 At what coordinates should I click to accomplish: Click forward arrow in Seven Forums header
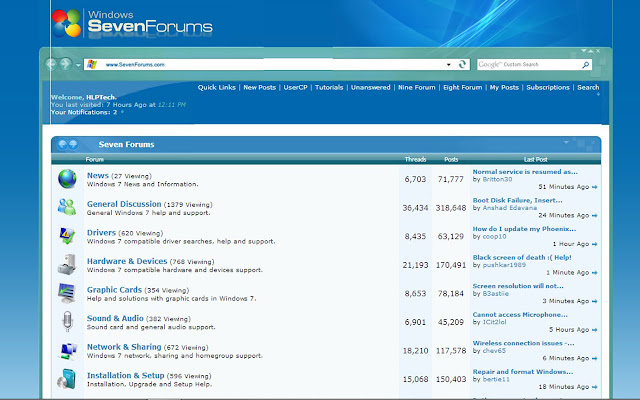point(73,144)
